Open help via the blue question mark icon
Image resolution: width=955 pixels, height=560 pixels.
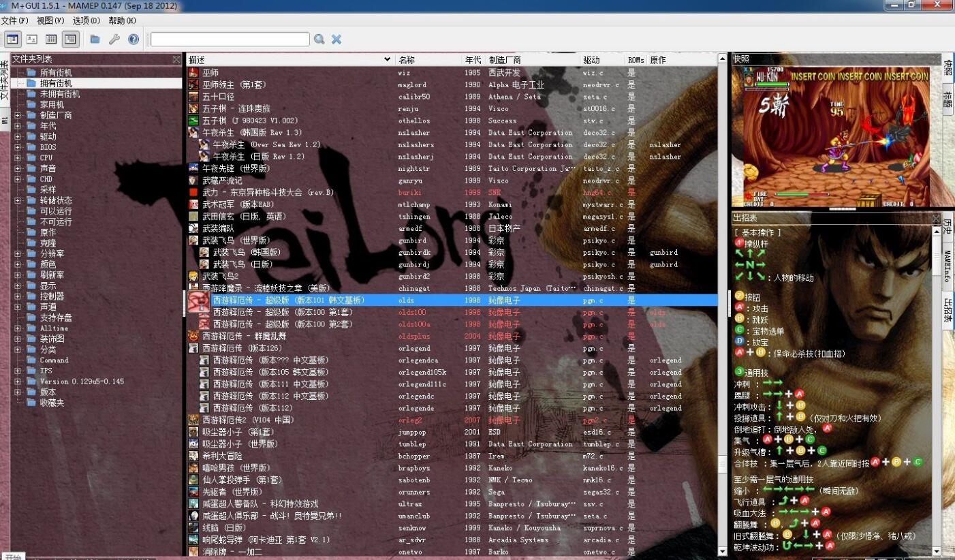point(134,39)
